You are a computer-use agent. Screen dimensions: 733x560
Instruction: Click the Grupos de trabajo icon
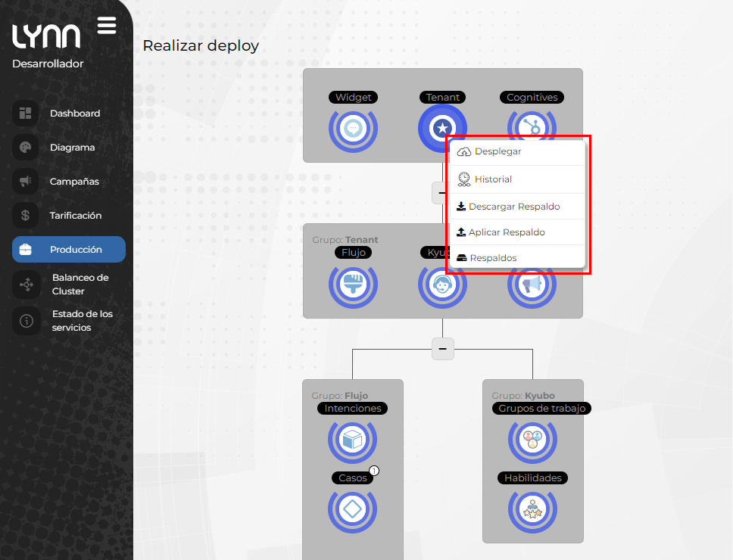pyautogui.click(x=532, y=440)
